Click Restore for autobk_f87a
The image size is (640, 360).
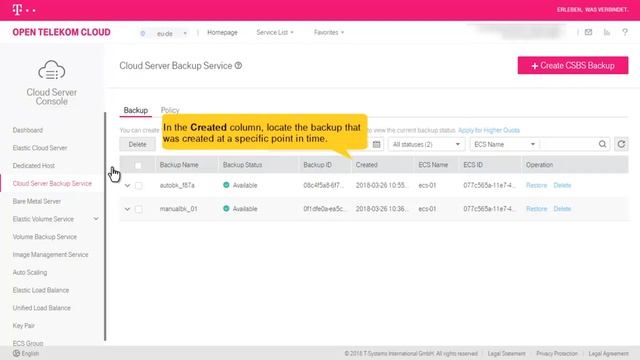(x=536, y=185)
